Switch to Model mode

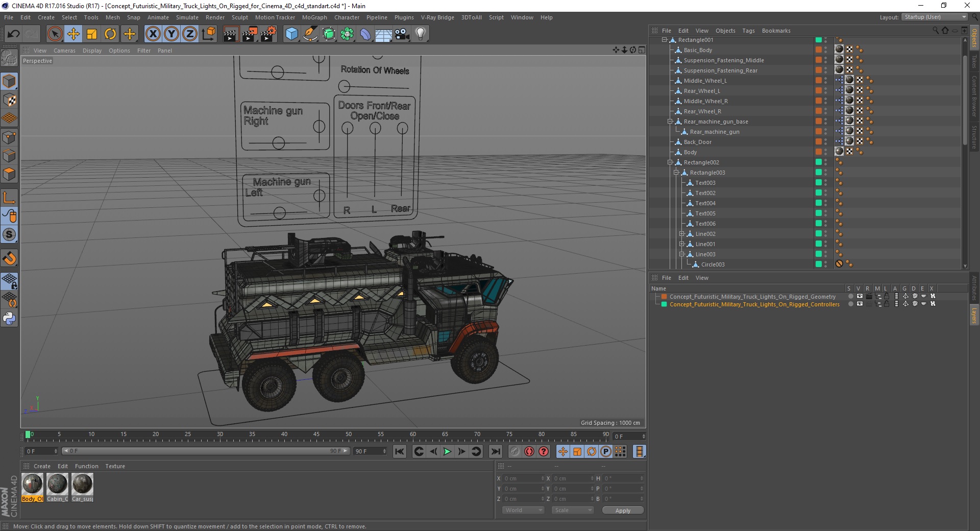click(x=9, y=81)
